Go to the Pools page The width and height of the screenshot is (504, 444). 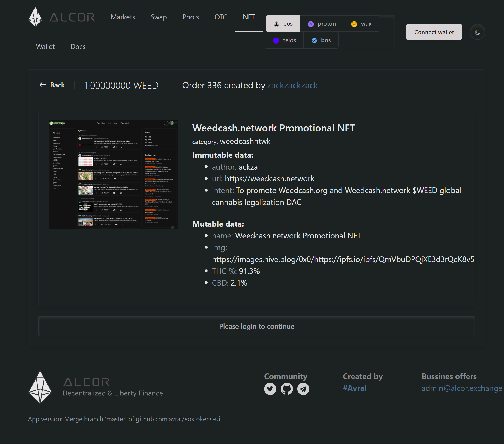(x=191, y=17)
